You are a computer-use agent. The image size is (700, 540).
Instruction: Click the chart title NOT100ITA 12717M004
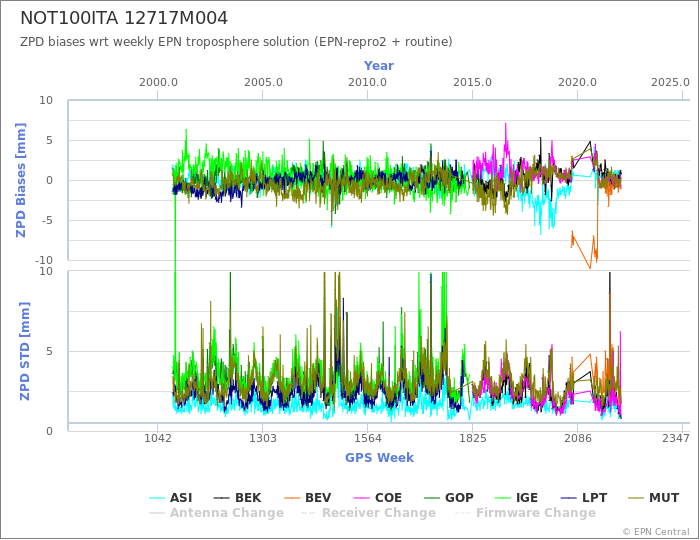tap(124, 18)
